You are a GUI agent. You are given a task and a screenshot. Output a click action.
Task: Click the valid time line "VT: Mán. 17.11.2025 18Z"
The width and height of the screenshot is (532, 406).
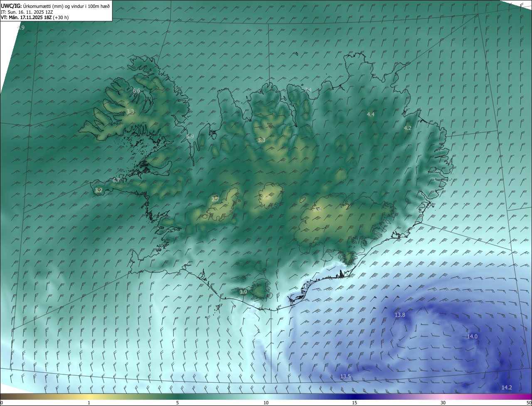(x=26, y=17)
